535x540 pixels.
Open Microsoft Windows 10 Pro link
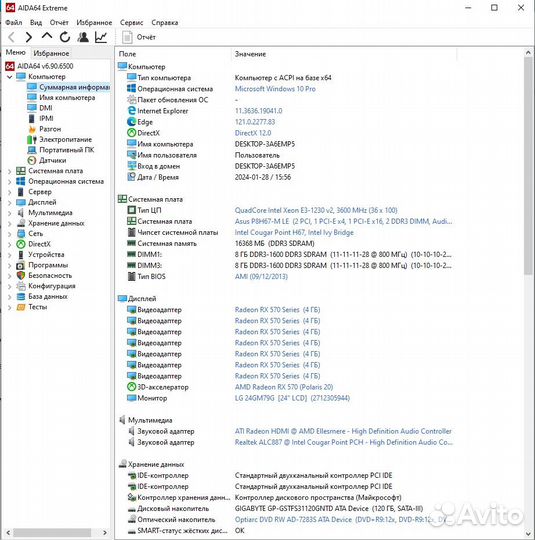click(275, 89)
